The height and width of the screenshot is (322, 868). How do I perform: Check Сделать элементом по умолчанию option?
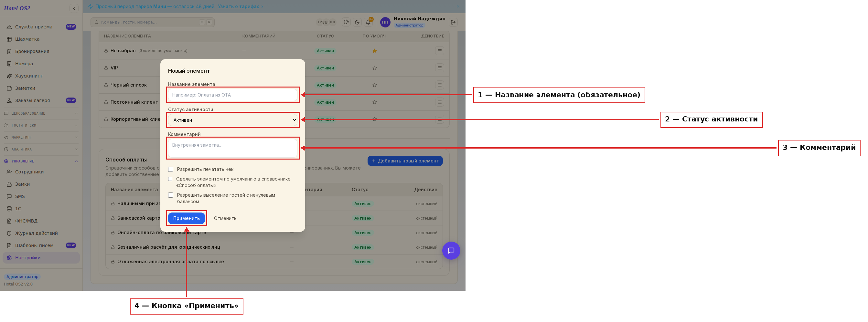[170, 179]
